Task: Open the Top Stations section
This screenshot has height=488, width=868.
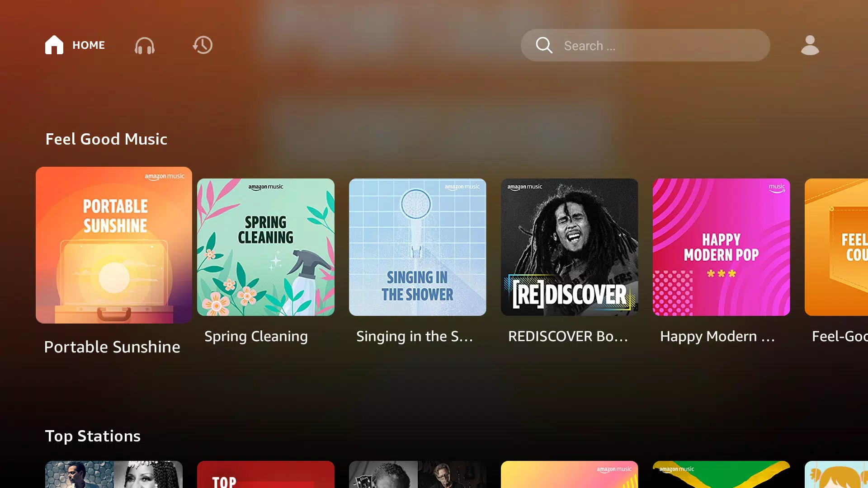Action: tap(93, 436)
